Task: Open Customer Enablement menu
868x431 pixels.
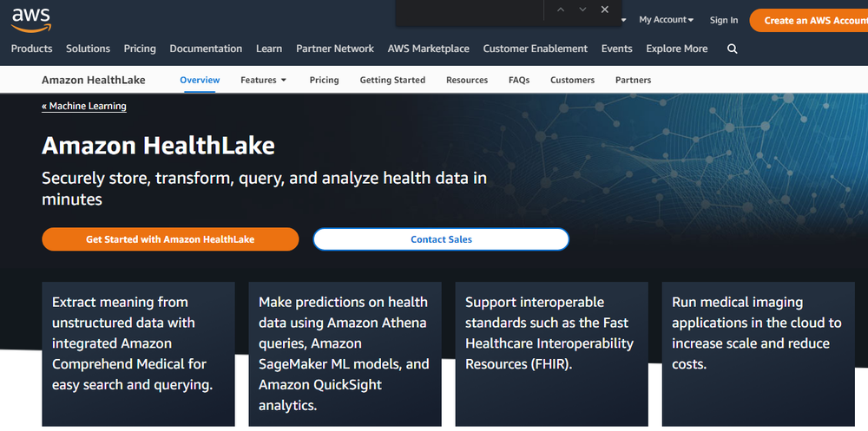Action: [536, 49]
